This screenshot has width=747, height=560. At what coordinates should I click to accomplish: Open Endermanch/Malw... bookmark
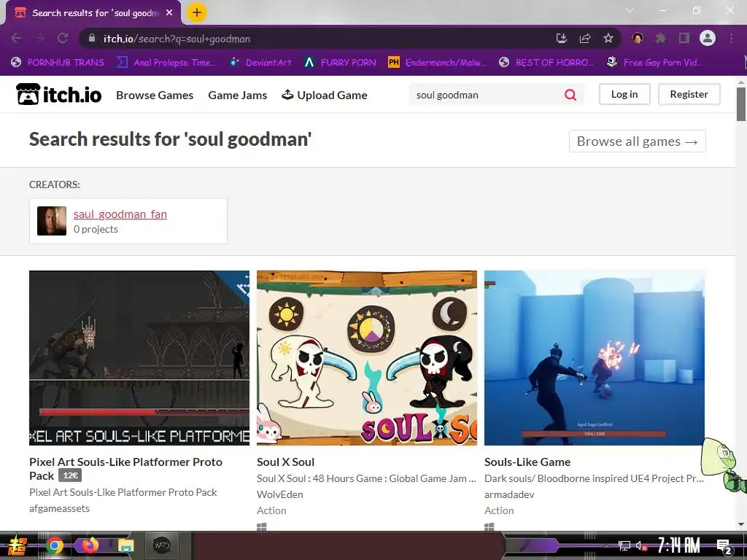click(x=438, y=63)
